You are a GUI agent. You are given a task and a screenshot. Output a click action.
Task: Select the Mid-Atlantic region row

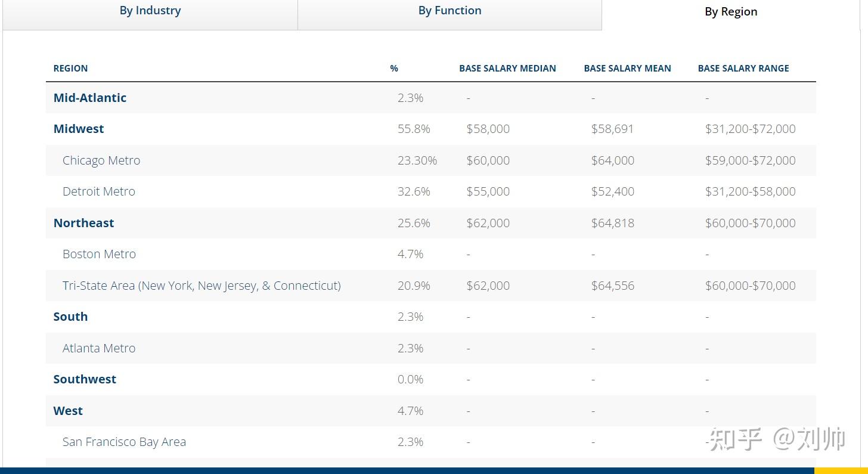tap(431, 98)
